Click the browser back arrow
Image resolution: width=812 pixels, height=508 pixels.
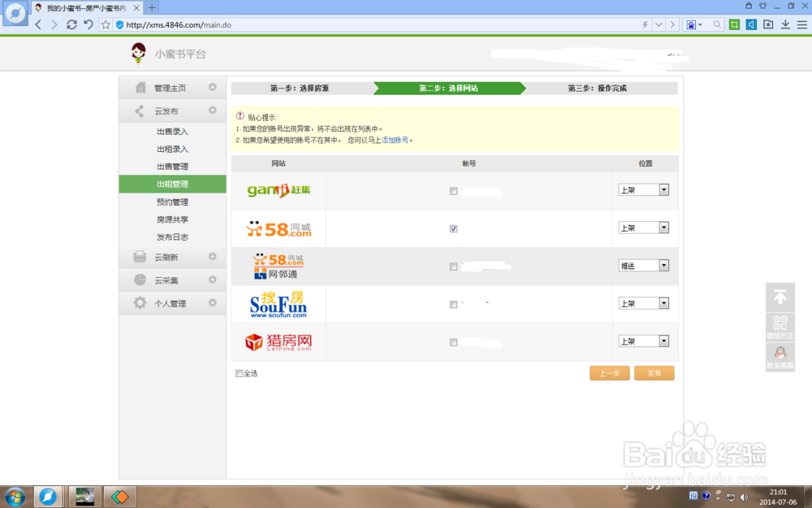coord(38,24)
